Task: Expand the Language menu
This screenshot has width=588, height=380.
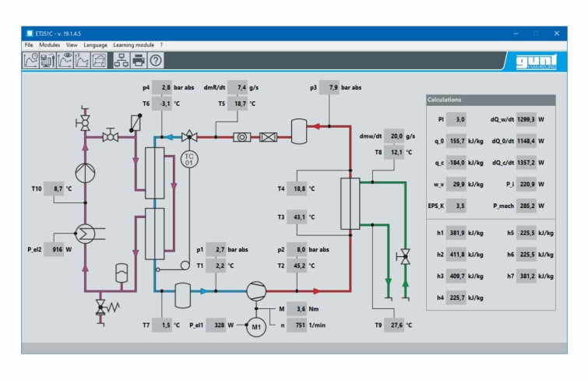Action: 95,45
